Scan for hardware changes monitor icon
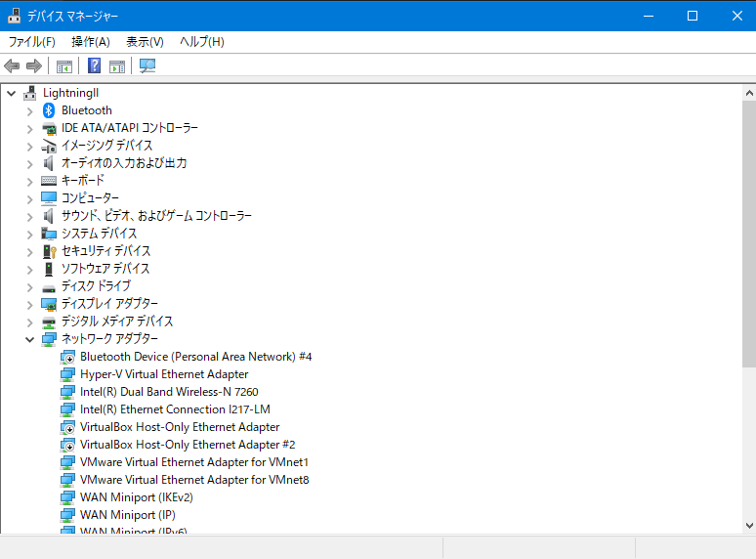The image size is (756, 559). (x=147, y=66)
